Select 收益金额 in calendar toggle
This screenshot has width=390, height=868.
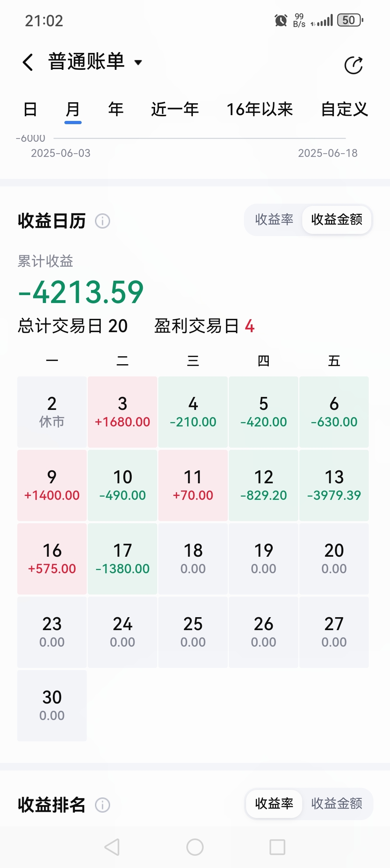point(337,220)
